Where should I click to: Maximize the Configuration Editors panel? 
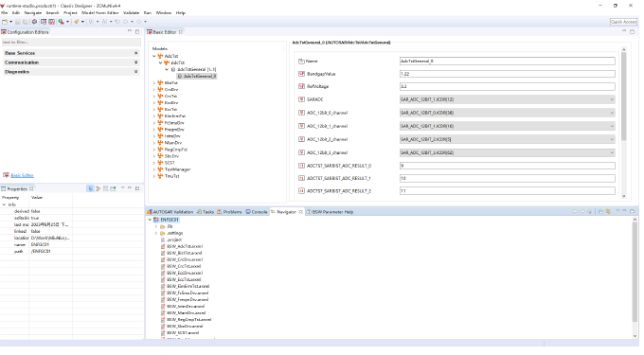[137, 31]
